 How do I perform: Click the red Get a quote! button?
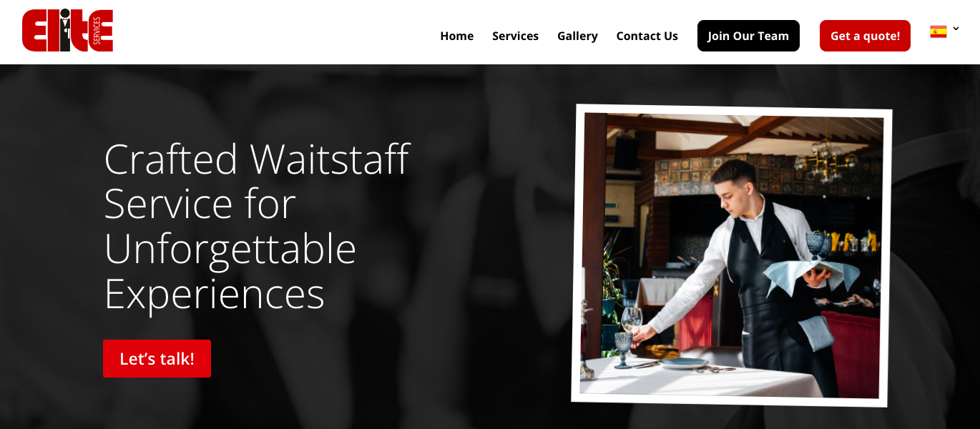pos(865,36)
